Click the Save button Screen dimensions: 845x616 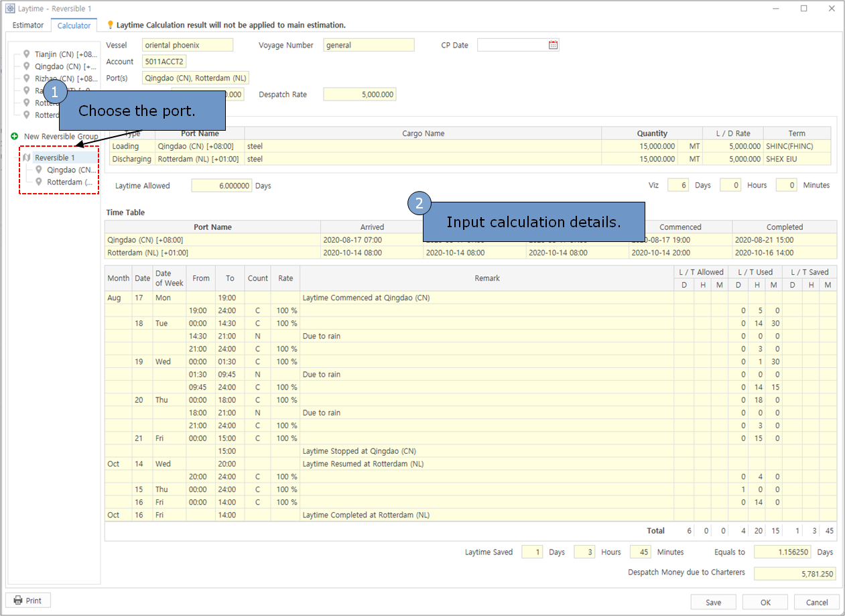tap(713, 602)
